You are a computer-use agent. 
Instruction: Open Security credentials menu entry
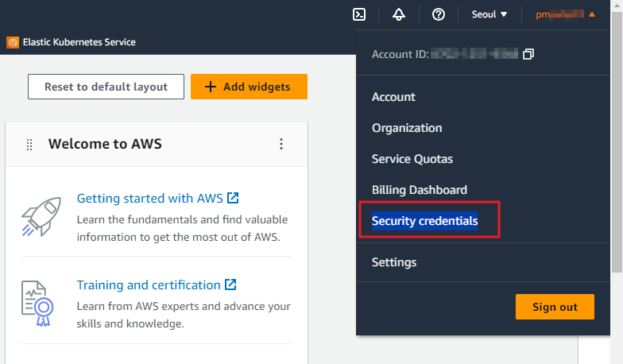coord(424,221)
